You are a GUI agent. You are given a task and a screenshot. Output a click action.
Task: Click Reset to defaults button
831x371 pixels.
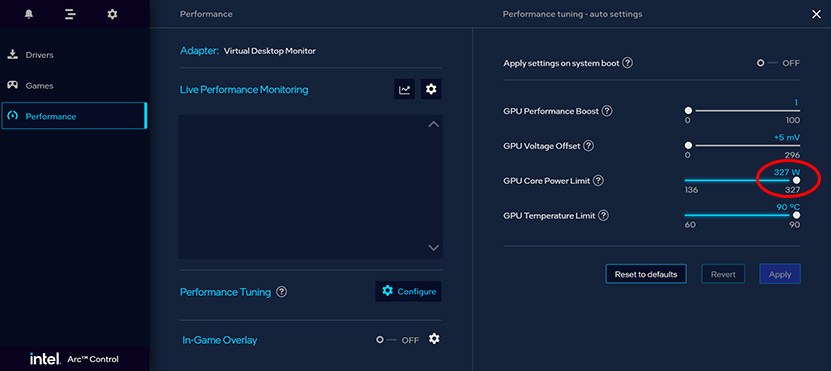point(646,274)
